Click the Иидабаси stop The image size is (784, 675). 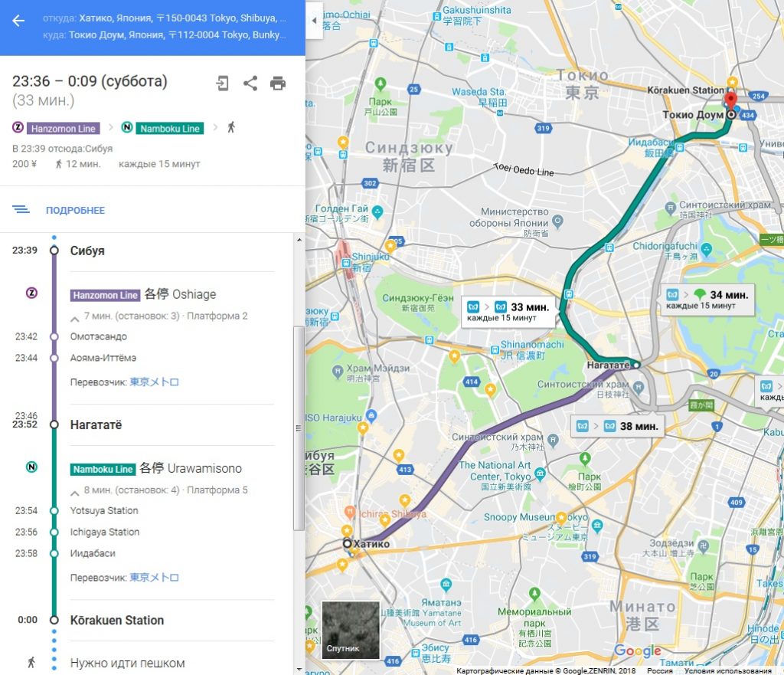point(93,553)
